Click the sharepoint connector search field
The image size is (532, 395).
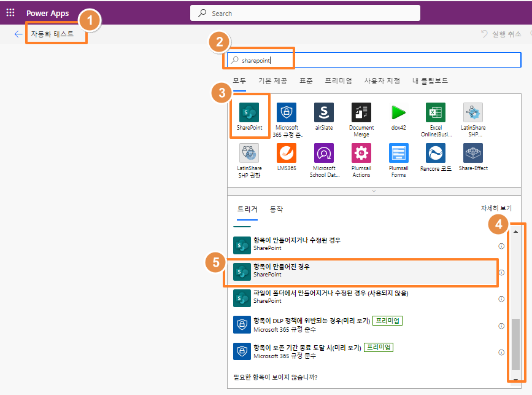point(374,60)
